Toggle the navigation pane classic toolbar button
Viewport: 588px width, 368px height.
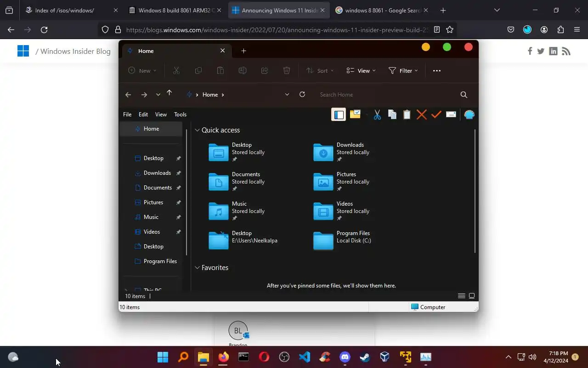(x=339, y=115)
